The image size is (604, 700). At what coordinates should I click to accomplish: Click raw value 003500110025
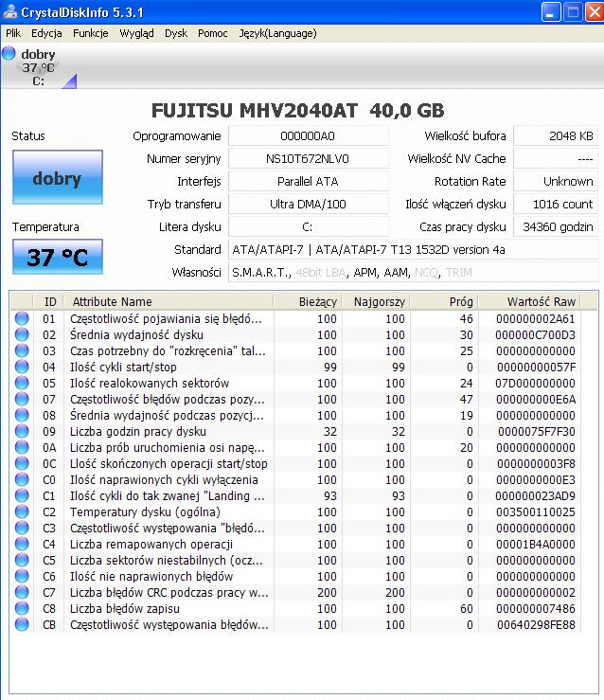[x=536, y=512]
